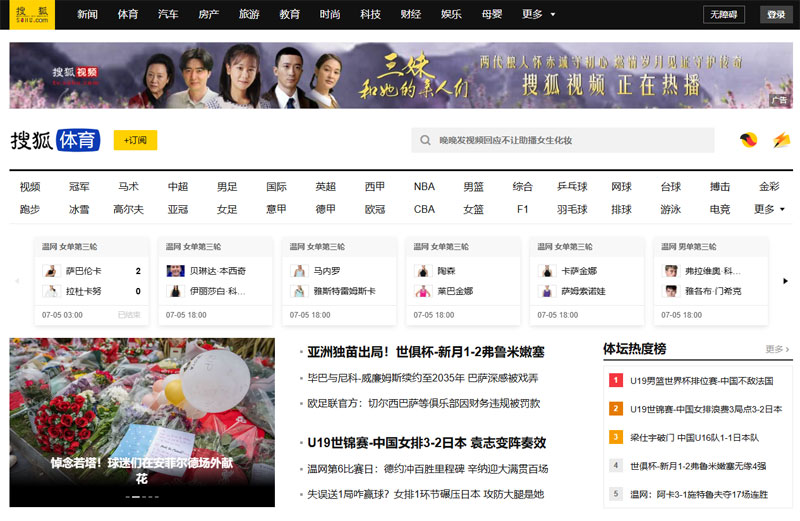Image resolution: width=800 pixels, height=521 pixels.
Task: Go to 体育 in top menu
Action: coord(128,14)
